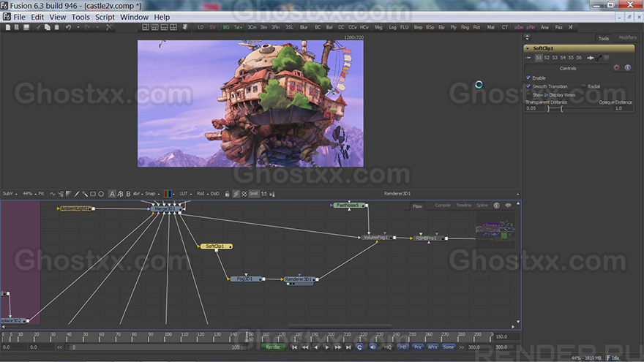Add a Text+ tool via Txt+
644x362 pixels.
point(238,28)
